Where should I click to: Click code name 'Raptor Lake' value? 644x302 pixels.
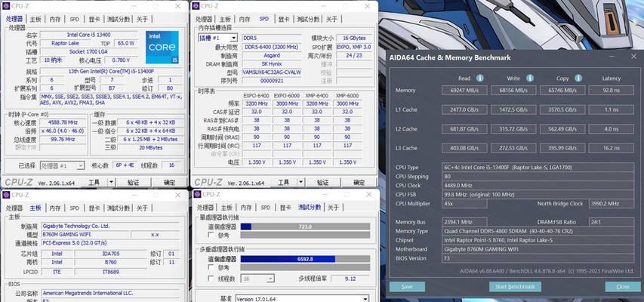coord(65,43)
